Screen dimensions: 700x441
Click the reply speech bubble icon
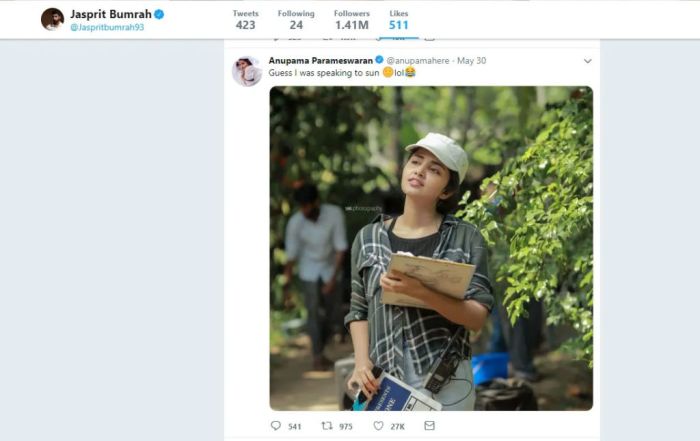[276, 426]
